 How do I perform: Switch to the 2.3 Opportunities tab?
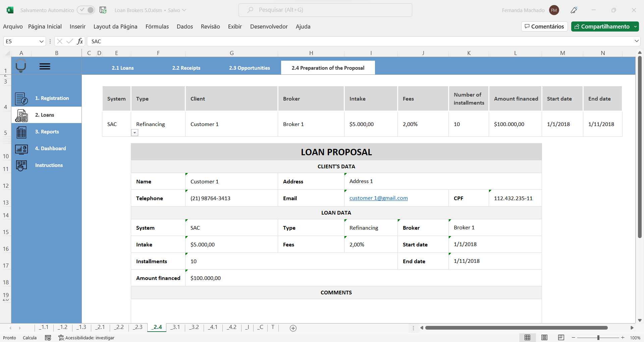[x=250, y=68]
